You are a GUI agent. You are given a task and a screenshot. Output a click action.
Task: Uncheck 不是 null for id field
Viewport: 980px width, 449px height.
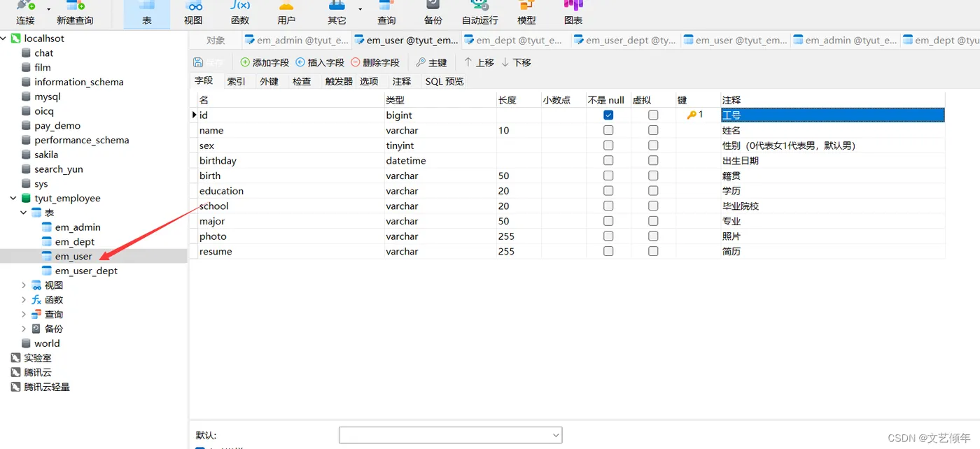pyautogui.click(x=608, y=115)
